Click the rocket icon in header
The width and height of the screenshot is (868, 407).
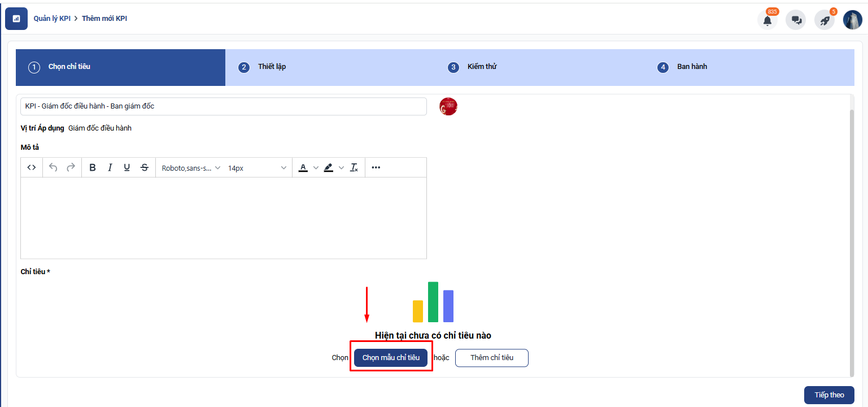point(825,20)
